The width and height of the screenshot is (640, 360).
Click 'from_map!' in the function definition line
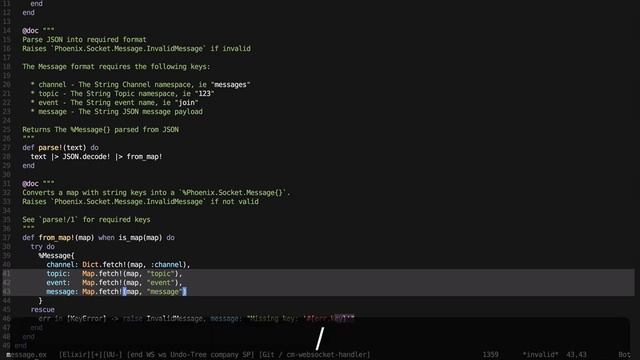pos(56,238)
